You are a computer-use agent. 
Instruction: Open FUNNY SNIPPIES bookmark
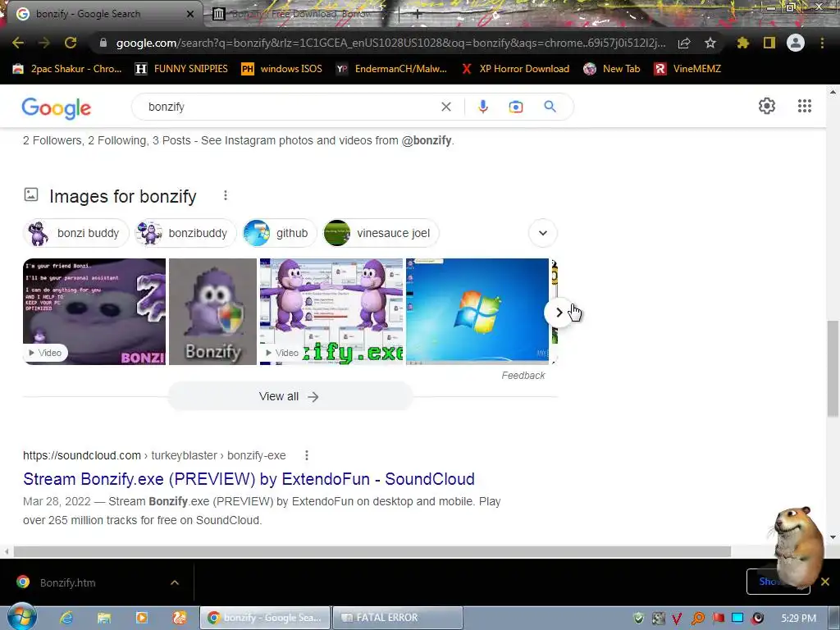(181, 69)
